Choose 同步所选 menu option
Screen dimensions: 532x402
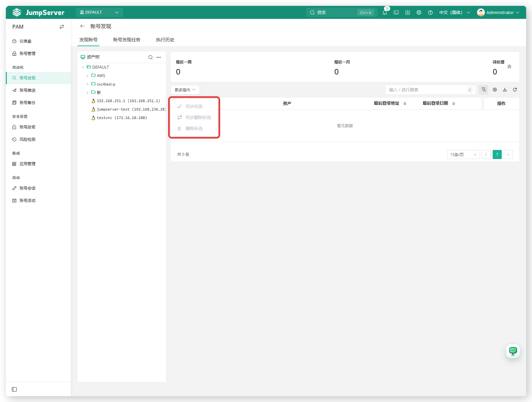[x=194, y=106]
